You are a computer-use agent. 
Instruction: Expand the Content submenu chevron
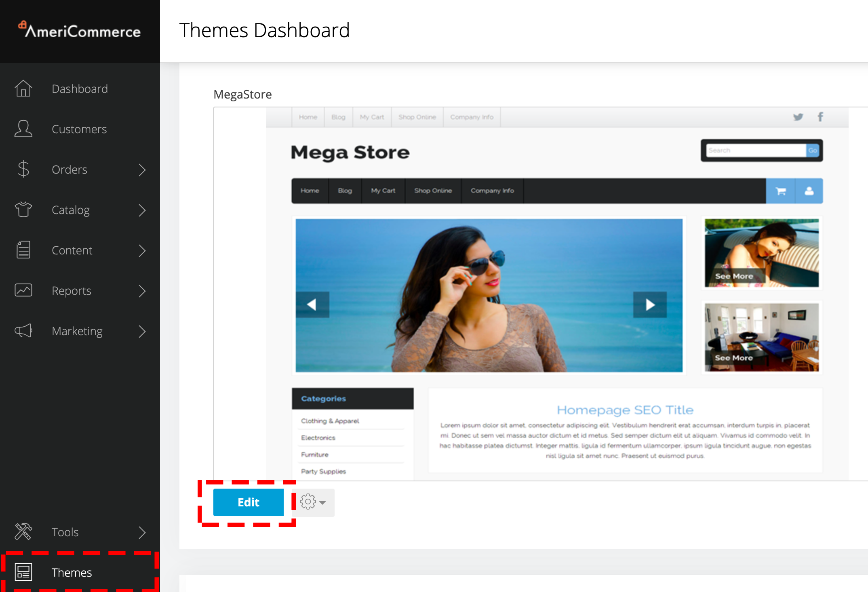pos(142,250)
